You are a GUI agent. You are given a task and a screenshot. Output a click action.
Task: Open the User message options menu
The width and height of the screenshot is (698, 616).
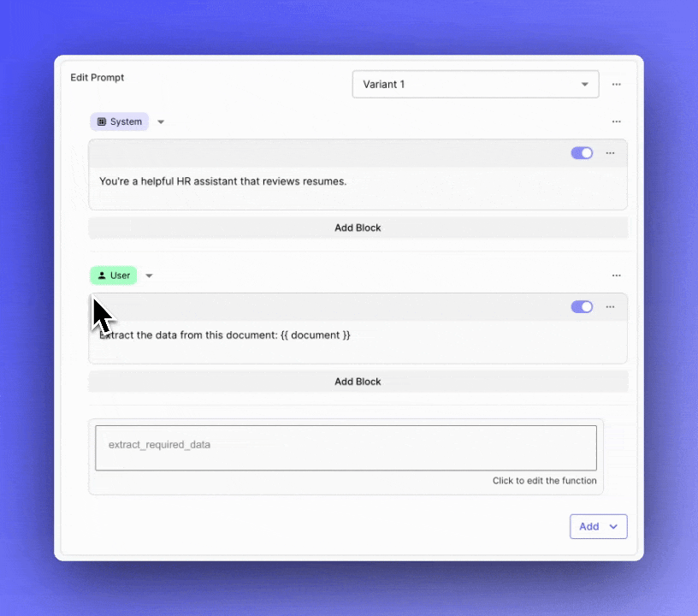[616, 275]
